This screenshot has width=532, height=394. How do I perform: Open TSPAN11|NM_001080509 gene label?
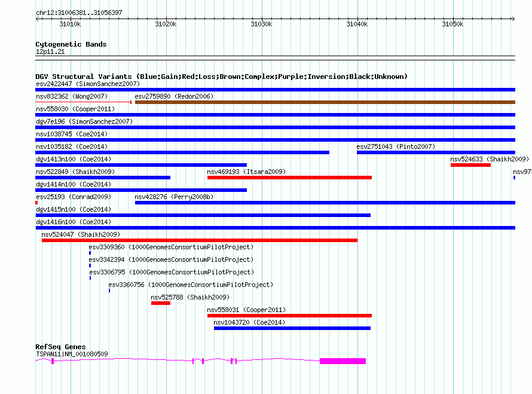(72, 354)
